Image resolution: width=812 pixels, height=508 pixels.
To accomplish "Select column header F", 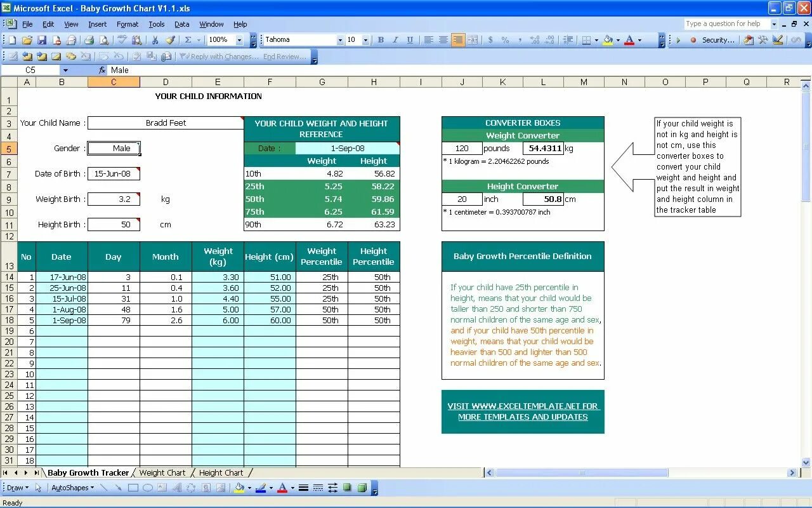I will click(270, 82).
